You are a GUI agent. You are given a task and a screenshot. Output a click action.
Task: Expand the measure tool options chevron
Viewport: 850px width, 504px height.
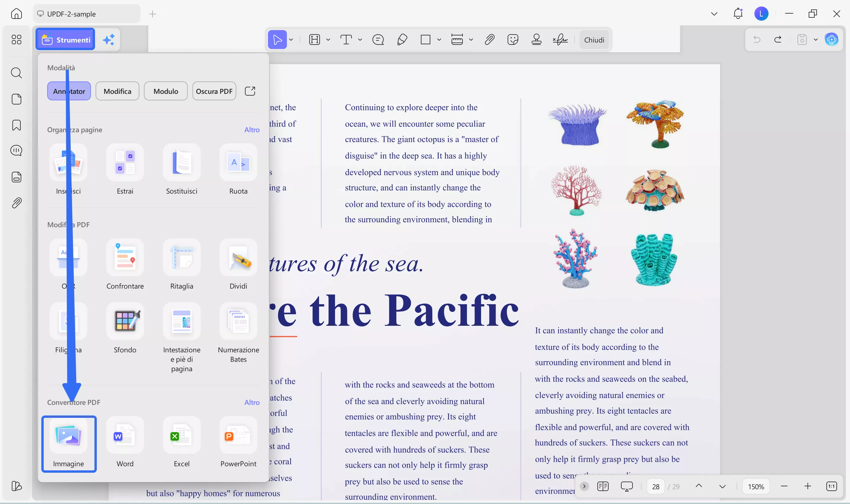pyautogui.click(x=471, y=40)
